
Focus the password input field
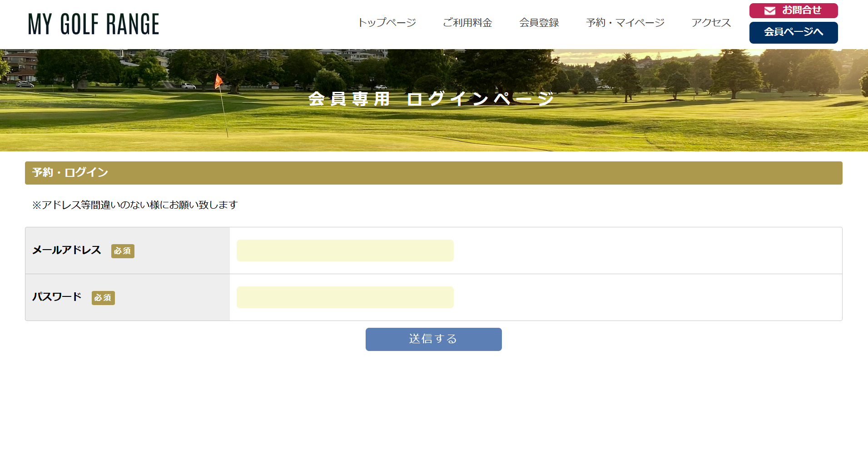(x=345, y=297)
